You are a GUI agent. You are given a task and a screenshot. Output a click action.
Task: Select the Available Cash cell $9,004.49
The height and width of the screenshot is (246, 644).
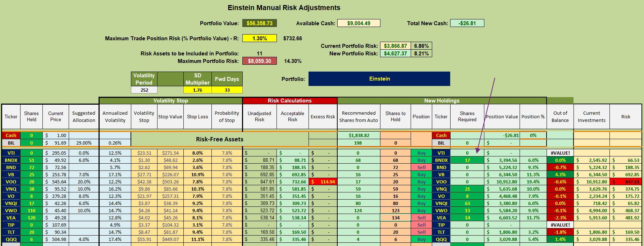[359, 23]
